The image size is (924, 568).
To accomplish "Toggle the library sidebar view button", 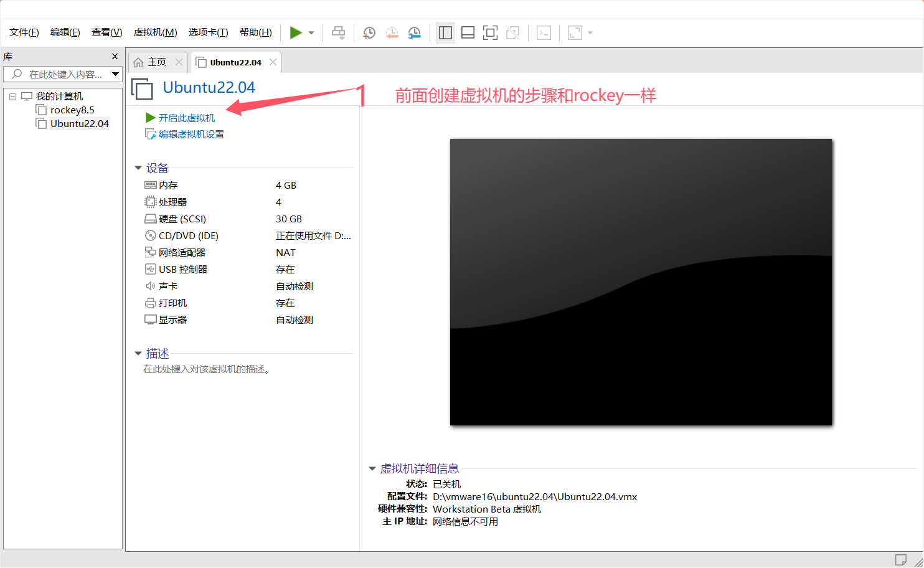I will [445, 33].
